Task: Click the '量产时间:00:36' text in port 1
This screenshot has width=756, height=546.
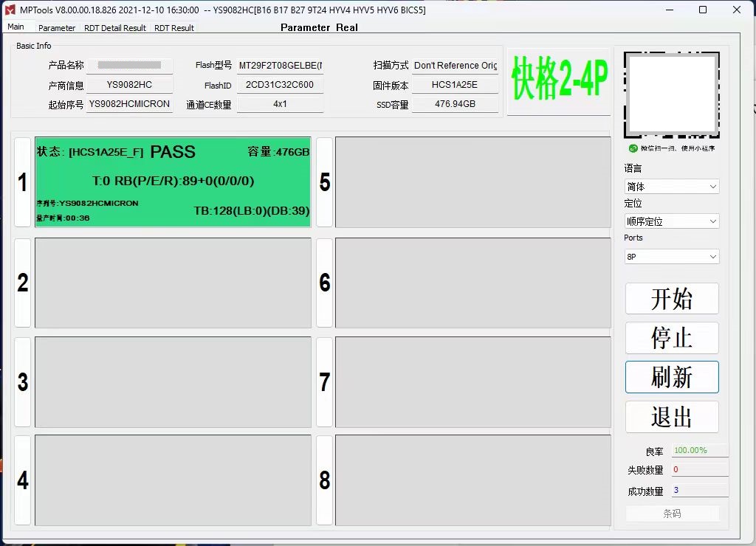Action: coord(63,218)
